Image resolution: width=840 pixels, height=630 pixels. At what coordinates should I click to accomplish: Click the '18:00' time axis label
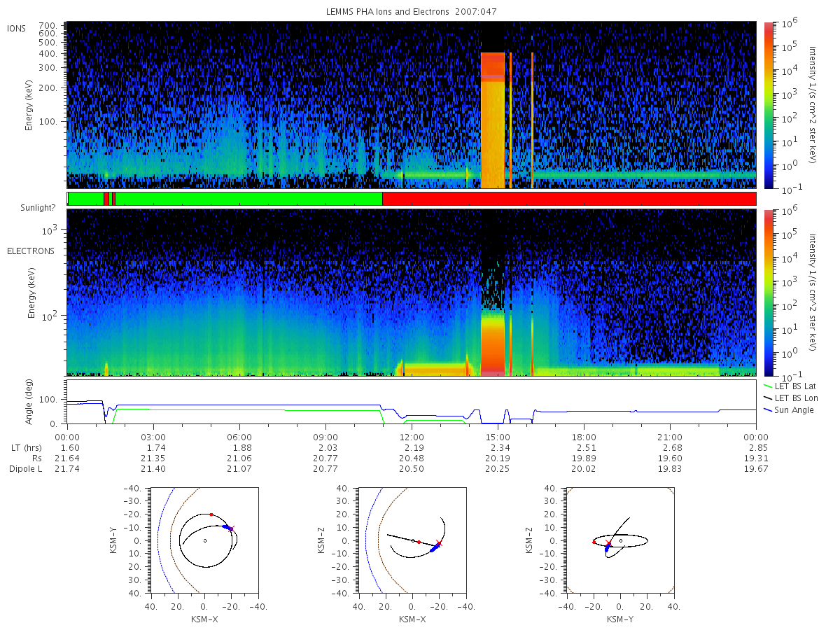584,436
